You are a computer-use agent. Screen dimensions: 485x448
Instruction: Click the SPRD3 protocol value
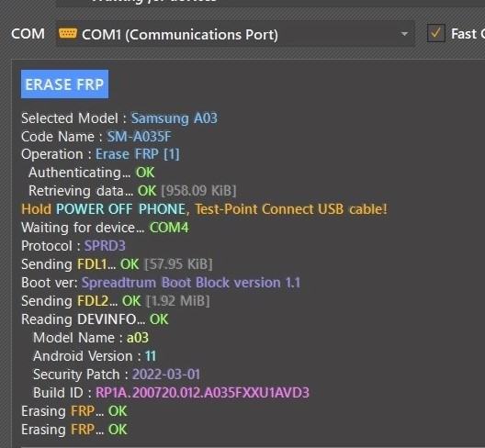click(105, 246)
